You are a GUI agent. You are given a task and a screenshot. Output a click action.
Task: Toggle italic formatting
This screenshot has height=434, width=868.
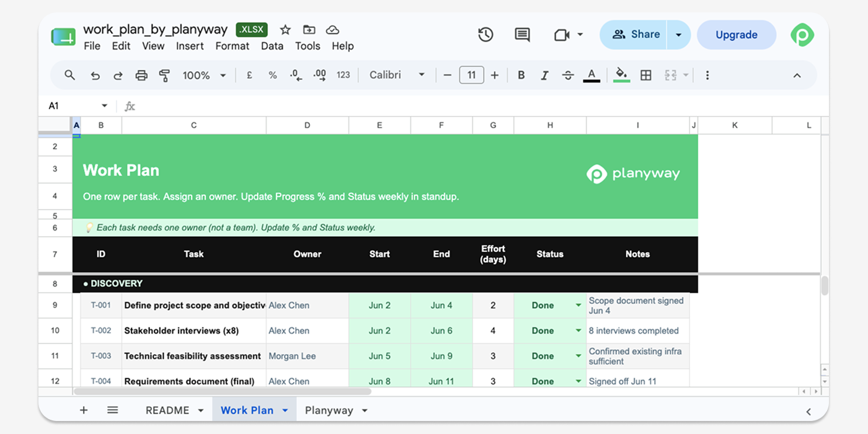pyautogui.click(x=544, y=75)
